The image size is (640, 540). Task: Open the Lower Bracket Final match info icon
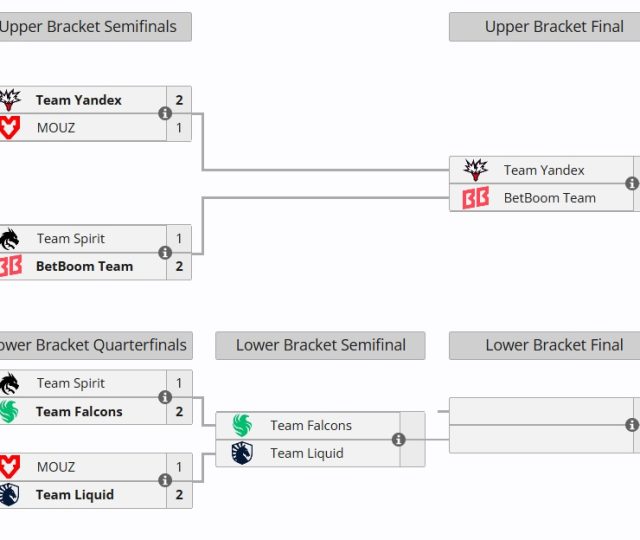[632, 425]
